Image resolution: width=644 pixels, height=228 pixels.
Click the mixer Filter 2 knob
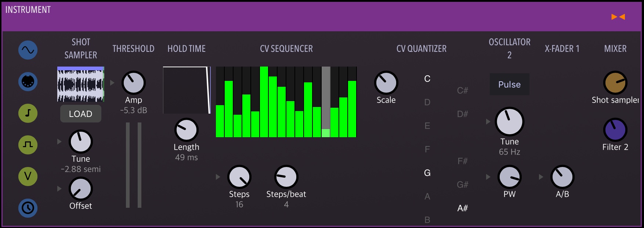(x=615, y=130)
